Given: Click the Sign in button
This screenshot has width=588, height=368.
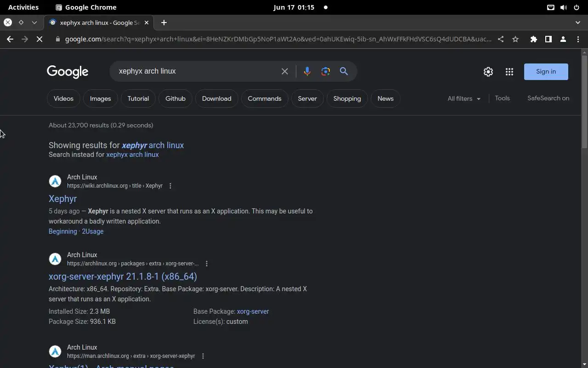Looking at the screenshot, I should pos(546,72).
